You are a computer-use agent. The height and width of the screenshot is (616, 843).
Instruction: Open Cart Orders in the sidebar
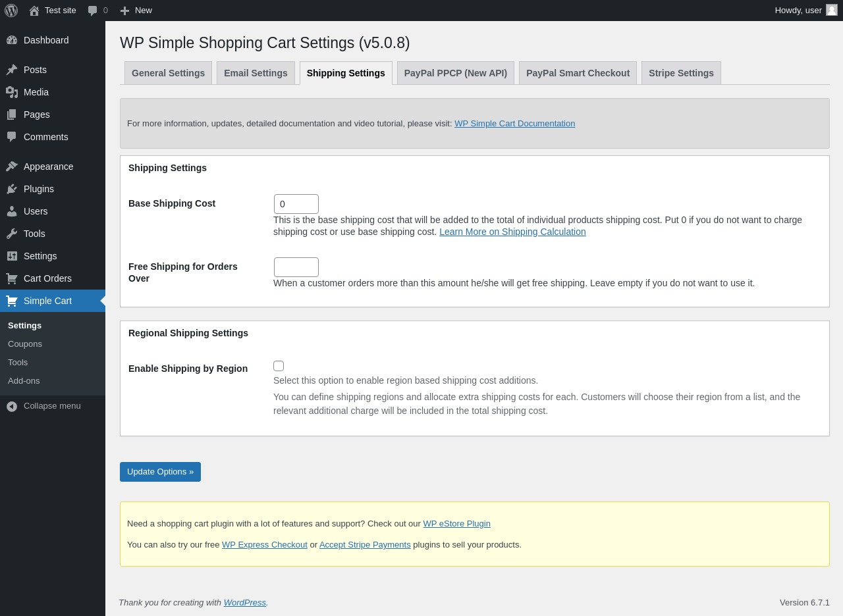click(x=47, y=278)
